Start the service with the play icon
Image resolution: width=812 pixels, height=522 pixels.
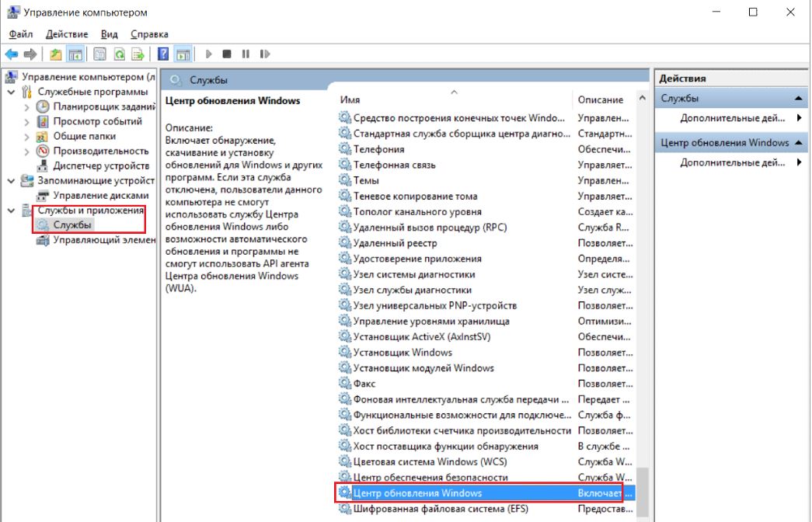209,54
